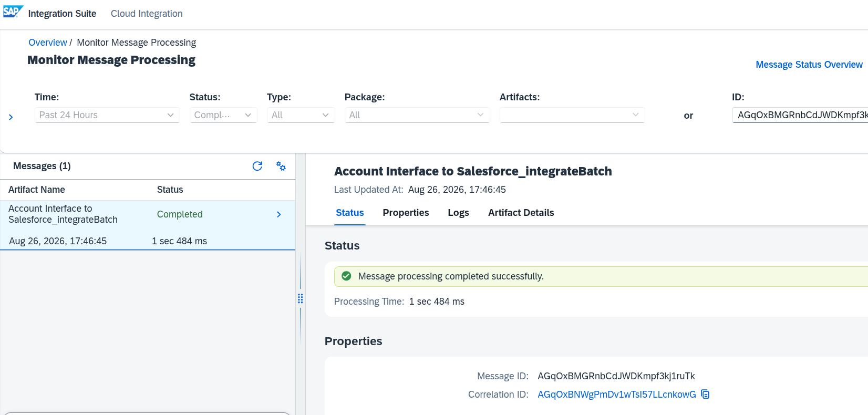Click the Last Updated At timestamp

pos(457,190)
